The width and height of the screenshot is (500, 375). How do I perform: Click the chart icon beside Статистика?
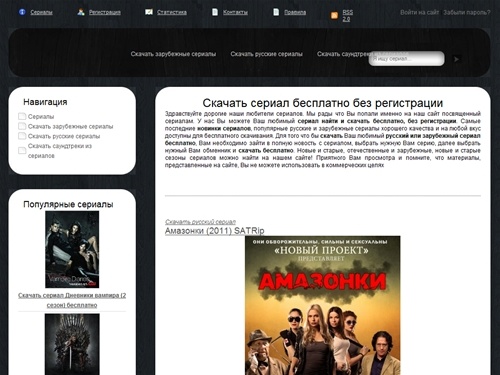click(x=149, y=12)
